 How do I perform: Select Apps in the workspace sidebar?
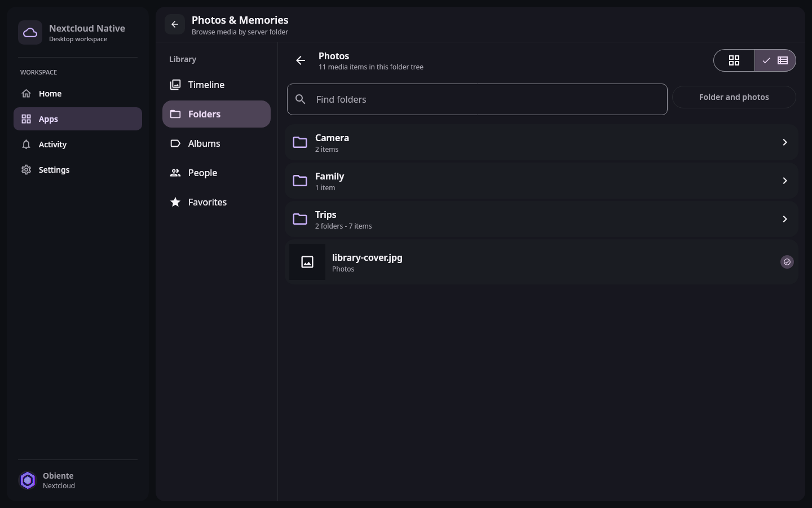[x=78, y=119]
